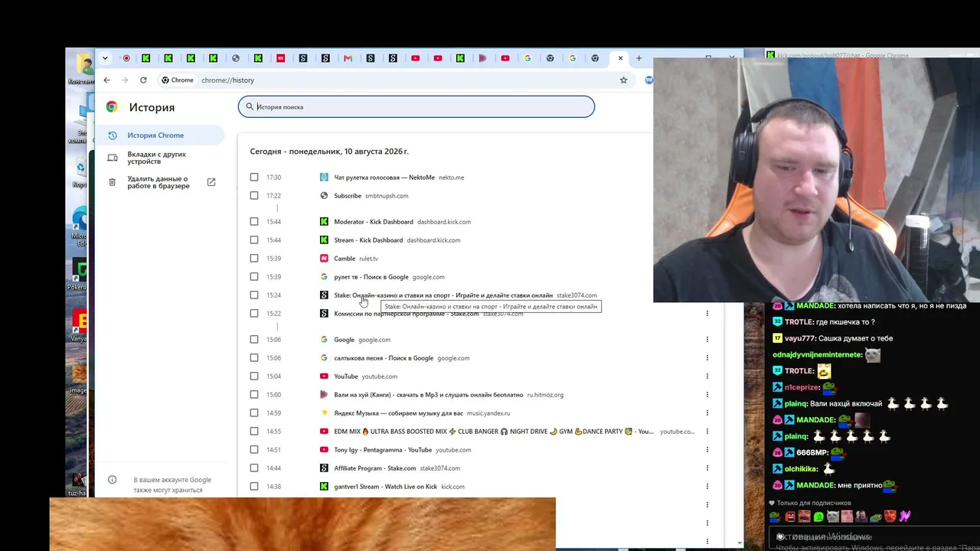Go back using the browser back arrow

(x=106, y=80)
